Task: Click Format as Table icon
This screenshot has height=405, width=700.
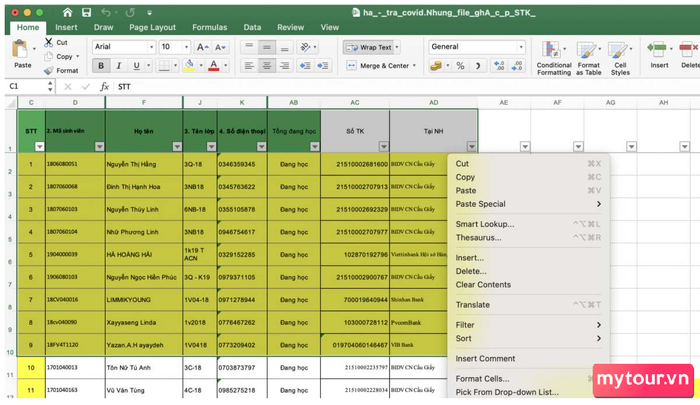Action: pos(587,56)
